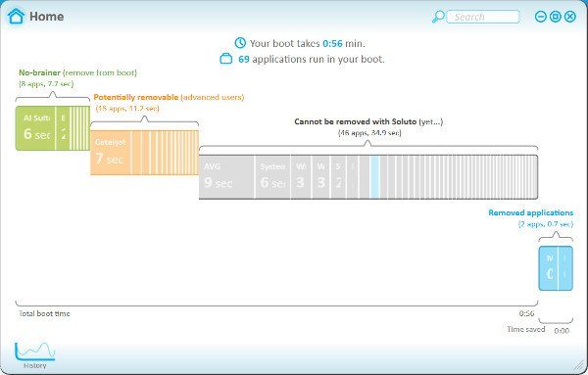The width and height of the screenshot is (588, 375).
Task: Open the History graph
Action: 35,355
